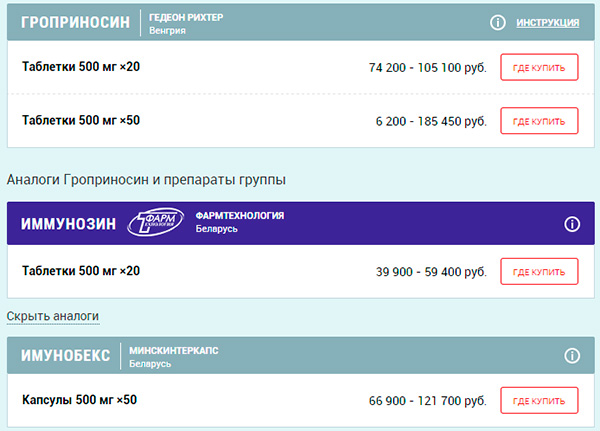The width and height of the screenshot is (600, 431).
Task: Click Где купить for Гроприносин tablets ×50
Action: point(539,121)
